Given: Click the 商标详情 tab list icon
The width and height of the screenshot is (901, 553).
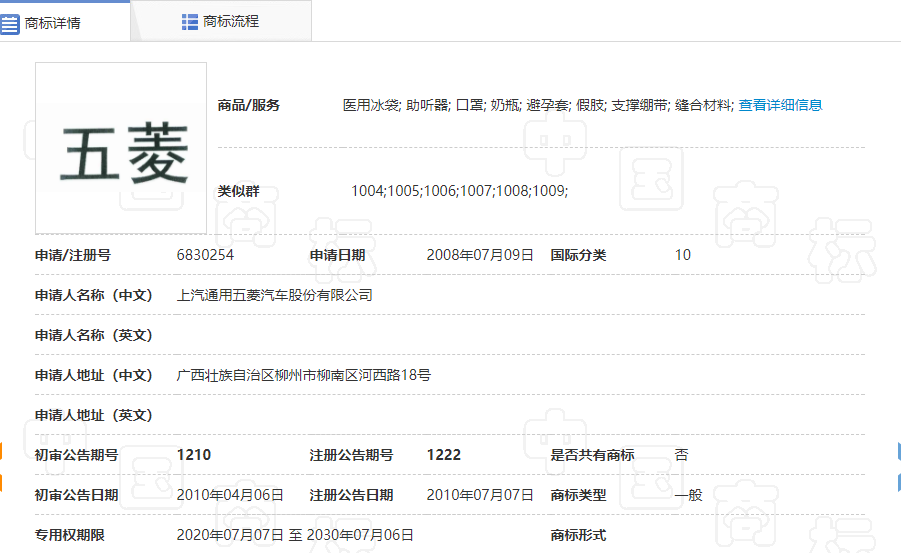Looking at the screenshot, I should click(10, 24).
